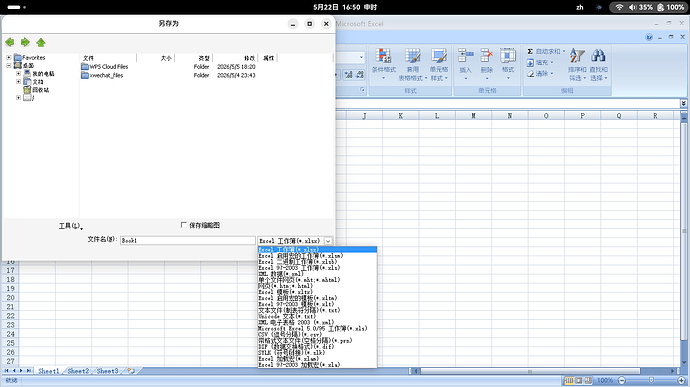Select the 回收站 recycle bin tree item
The width and height of the screenshot is (690, 387).
tap(37, 90)
